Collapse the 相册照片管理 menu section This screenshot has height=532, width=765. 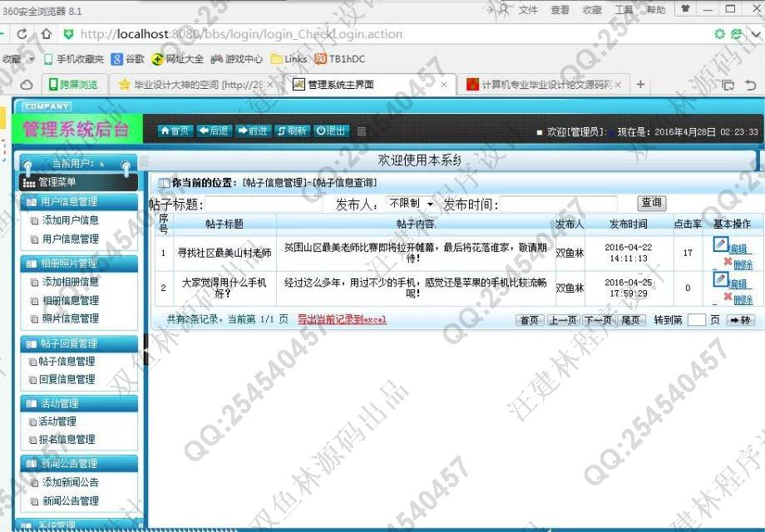(79, 264)
